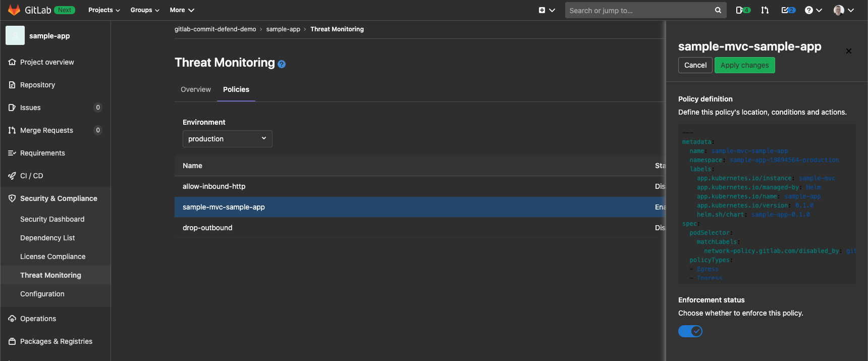This screenshot has height=361, width=868.
Task: Open CI / CD from the sidebar
Action: [x=31, y=176]
